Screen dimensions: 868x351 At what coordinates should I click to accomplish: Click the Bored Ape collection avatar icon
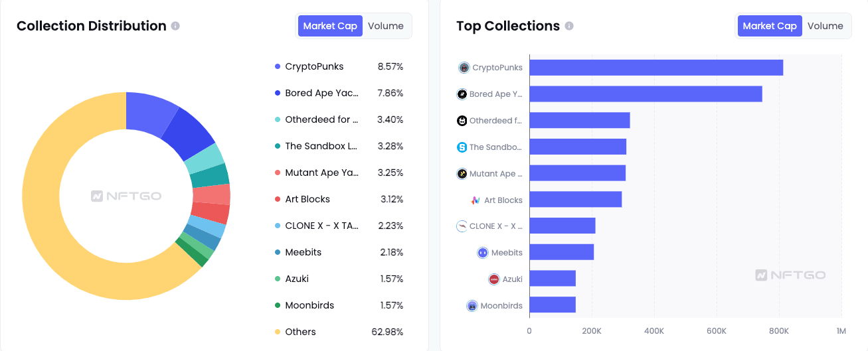pos(462,94)
